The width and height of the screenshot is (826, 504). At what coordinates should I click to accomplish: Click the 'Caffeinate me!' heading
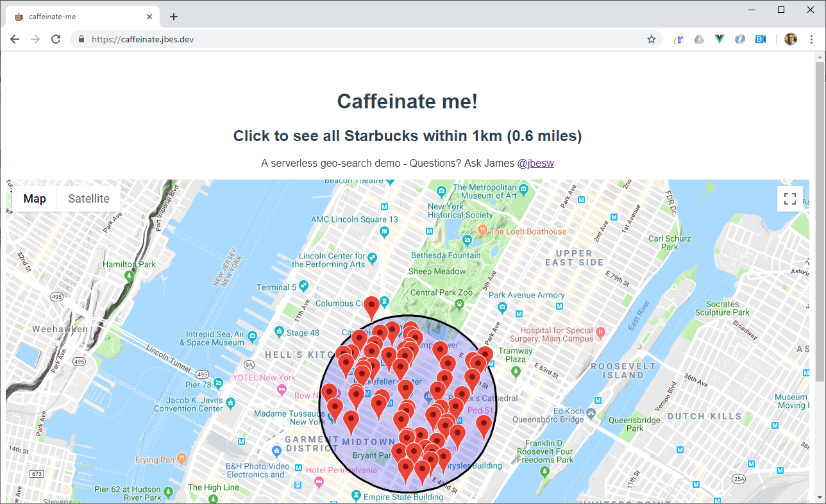tap(407, 101)
